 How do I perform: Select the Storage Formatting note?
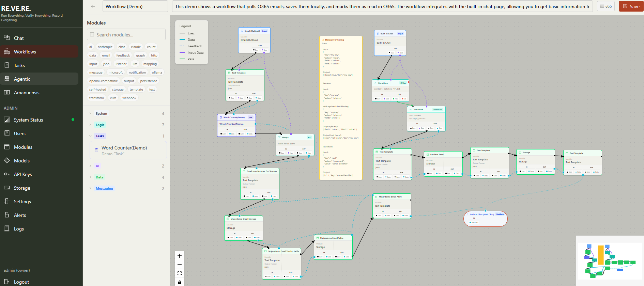pyautogui.click(x=341, y=108)
